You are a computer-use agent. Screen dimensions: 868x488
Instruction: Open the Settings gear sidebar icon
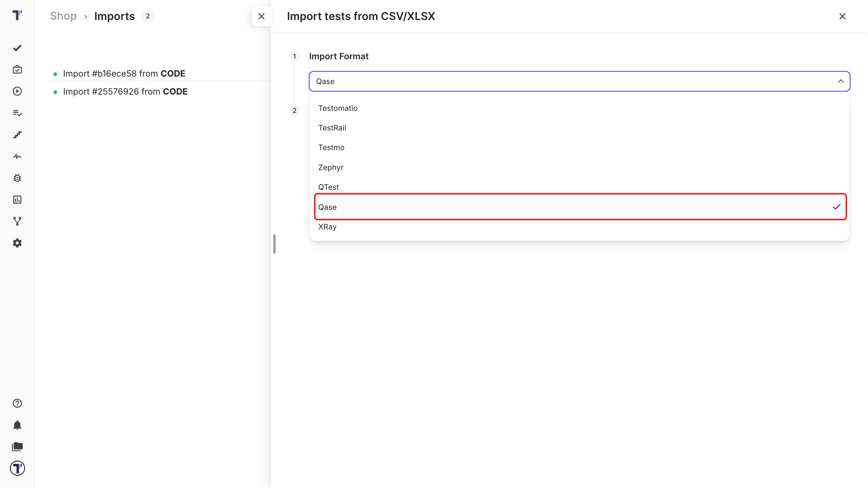click(x=17, y=243)
